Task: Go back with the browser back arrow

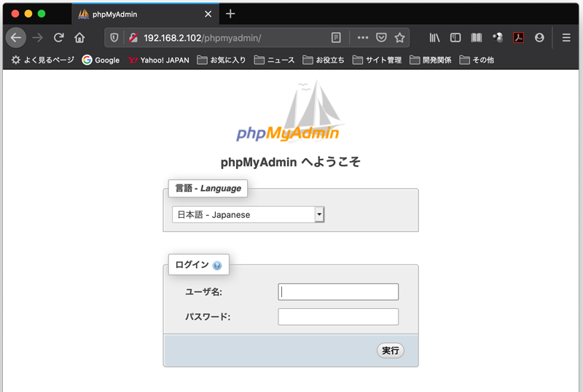Action: pyautogui.click(x=16, y=38)
